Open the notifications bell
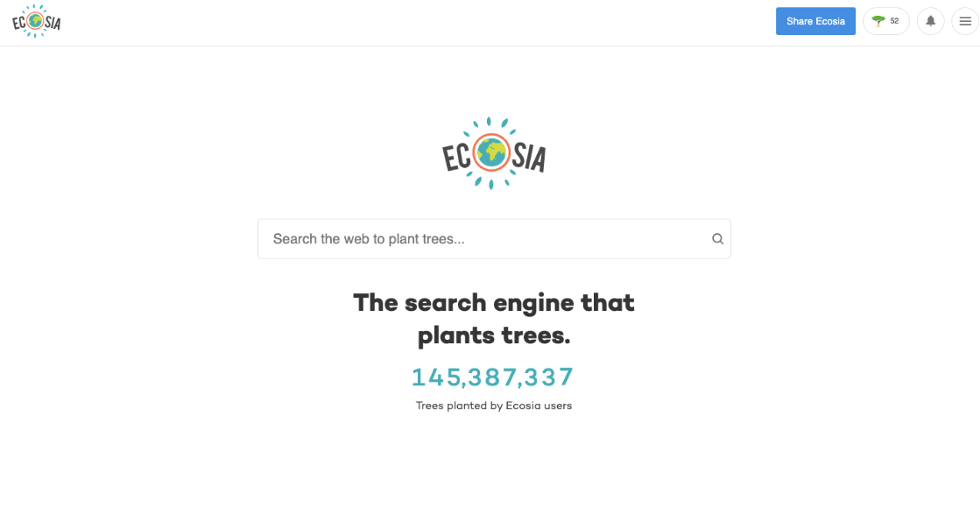The image size is (980, 508). click(x=931, y=21)
